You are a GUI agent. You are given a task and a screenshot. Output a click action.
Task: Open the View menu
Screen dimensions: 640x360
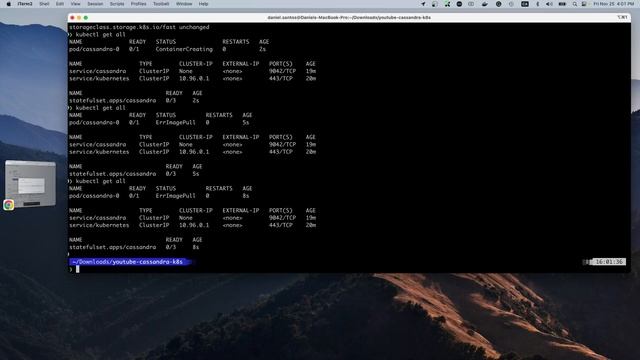tap(76, 4)
